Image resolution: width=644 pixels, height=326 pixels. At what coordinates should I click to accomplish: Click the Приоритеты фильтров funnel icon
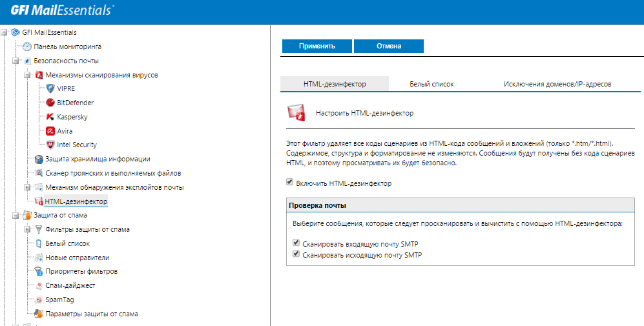[x=39, y=271]
